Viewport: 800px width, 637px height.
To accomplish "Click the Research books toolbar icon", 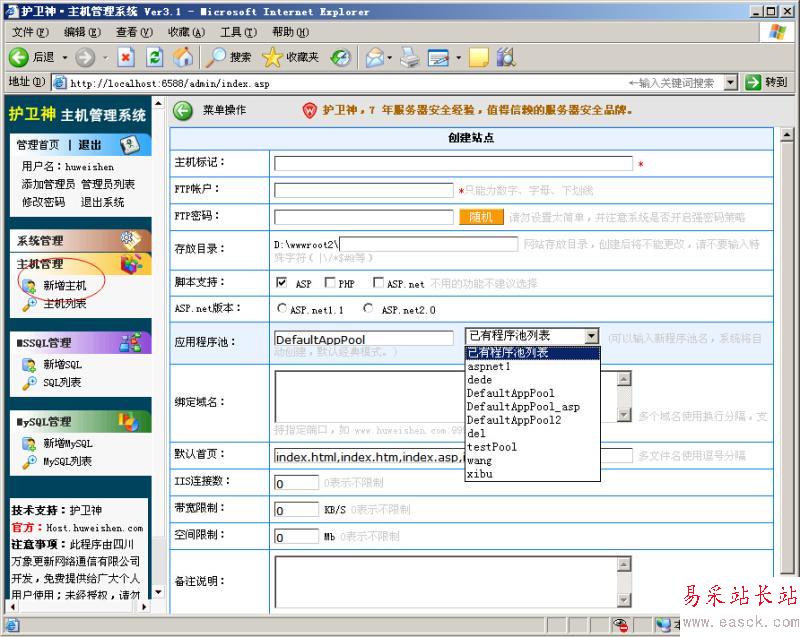I will click(506, 57).
